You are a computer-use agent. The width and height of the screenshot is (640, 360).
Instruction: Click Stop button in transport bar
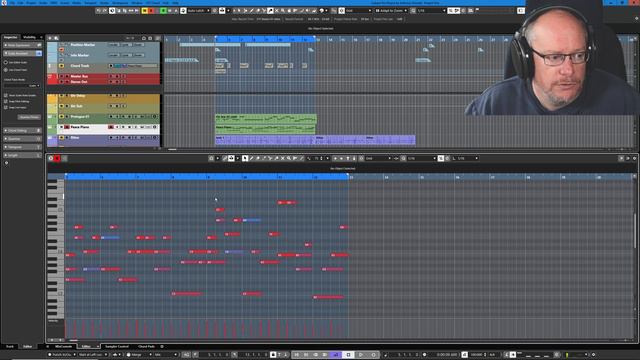348,355
